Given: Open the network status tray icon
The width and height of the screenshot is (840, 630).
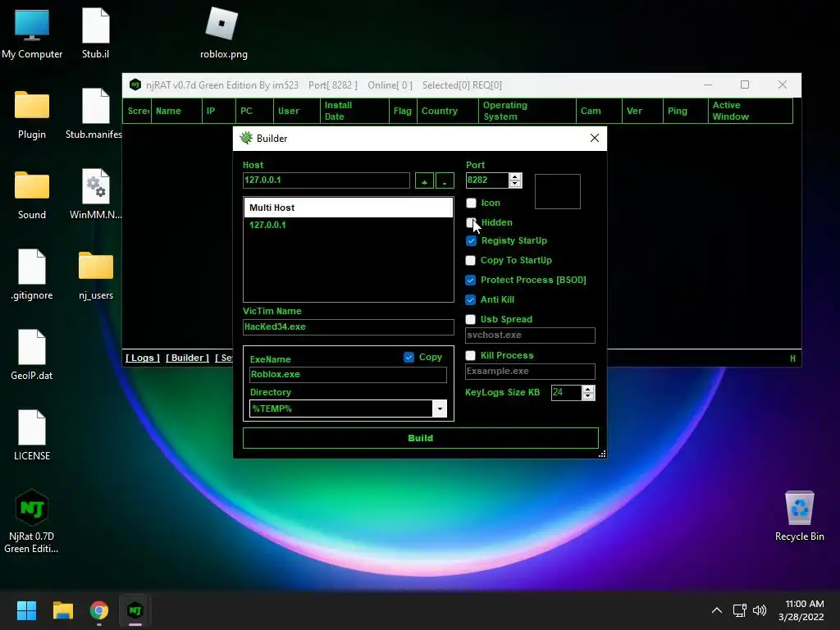Looking at the screenshot, I should click(x=740, y=610).
